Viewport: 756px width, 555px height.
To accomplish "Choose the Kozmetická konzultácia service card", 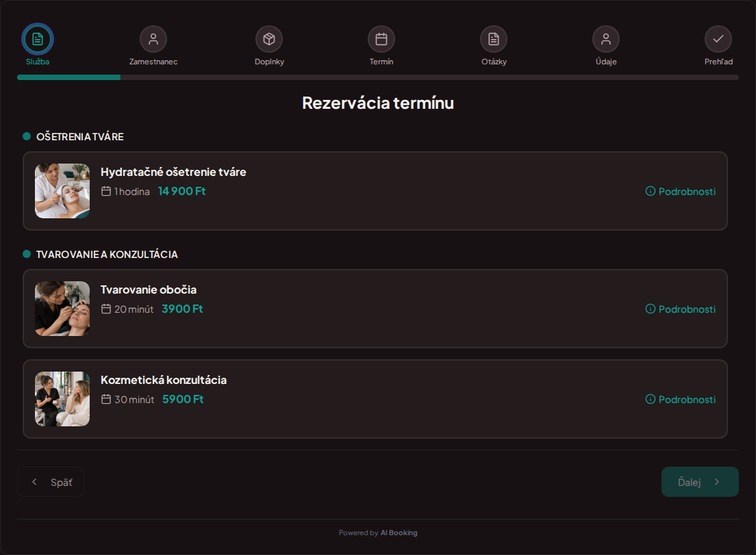I will 375,399.
